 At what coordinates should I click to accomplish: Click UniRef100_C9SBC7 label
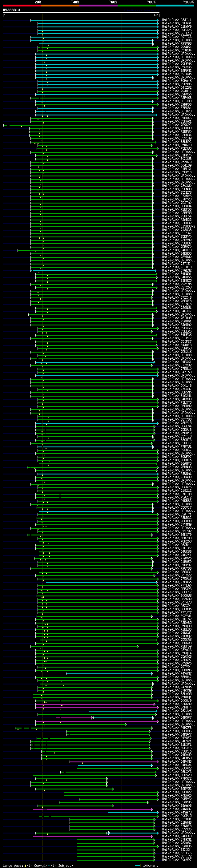pos(176,450)
